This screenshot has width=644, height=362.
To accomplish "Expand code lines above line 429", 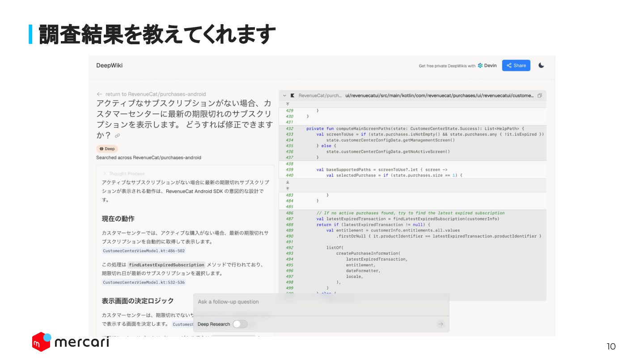I will (x=288, y=104).
